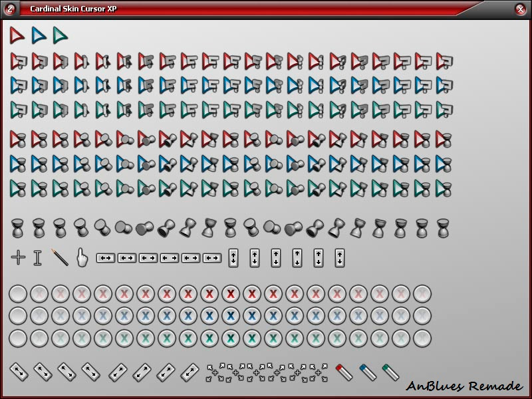Click the green-tipped marker cursor at the bottom
The image size is (532, 399).
click(x=390, y=372)
